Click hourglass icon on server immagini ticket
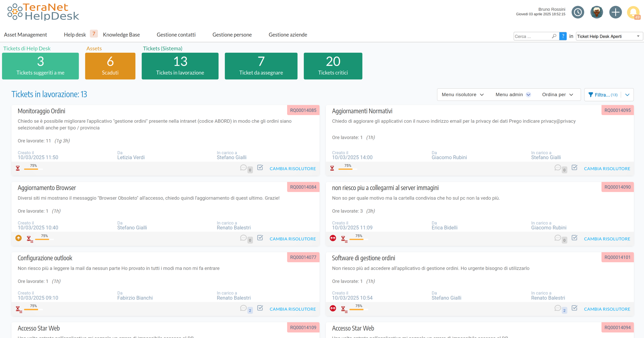Screen dimensions: 644x338 pos(344,239)
